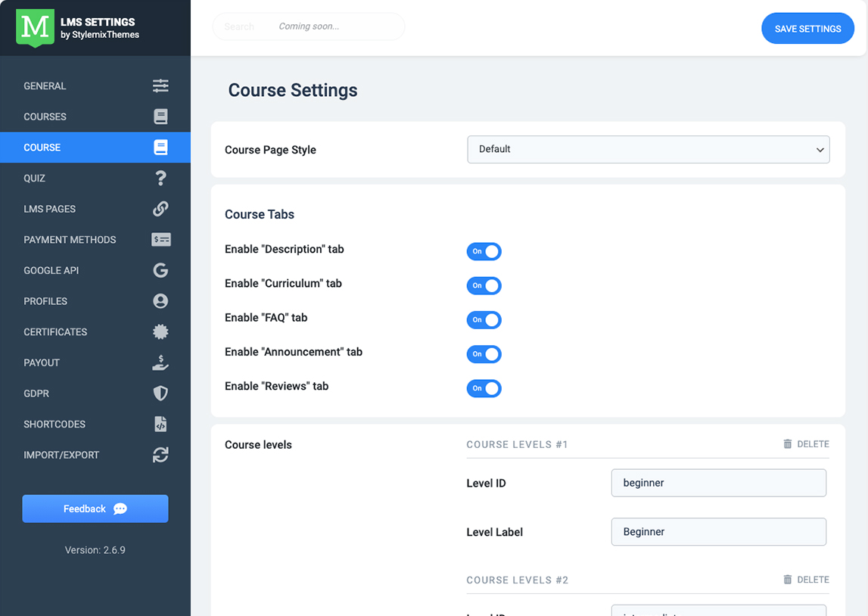This screenshot has height=616, width=868.
Task: Disable the "Description" tab toggle
Action: point(484,251)
